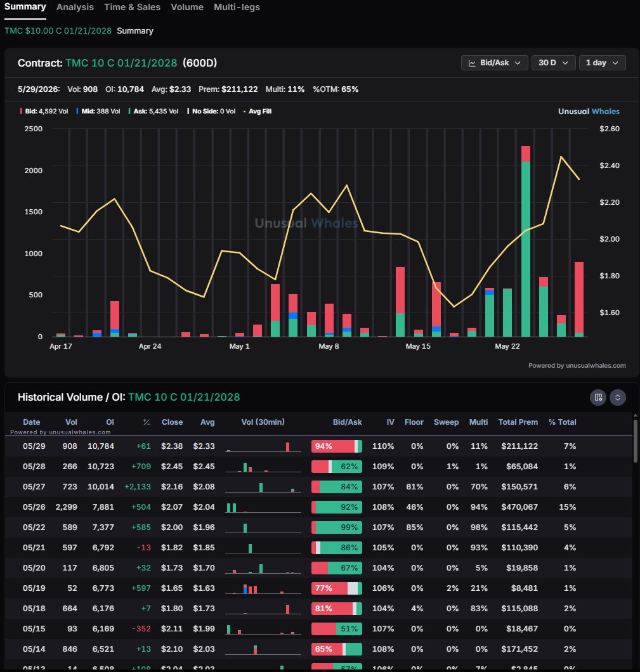Image resolution: width=640 pixels, height=672 pixels.
Task: Sort the table by Close column
Action: click(172, 422)
